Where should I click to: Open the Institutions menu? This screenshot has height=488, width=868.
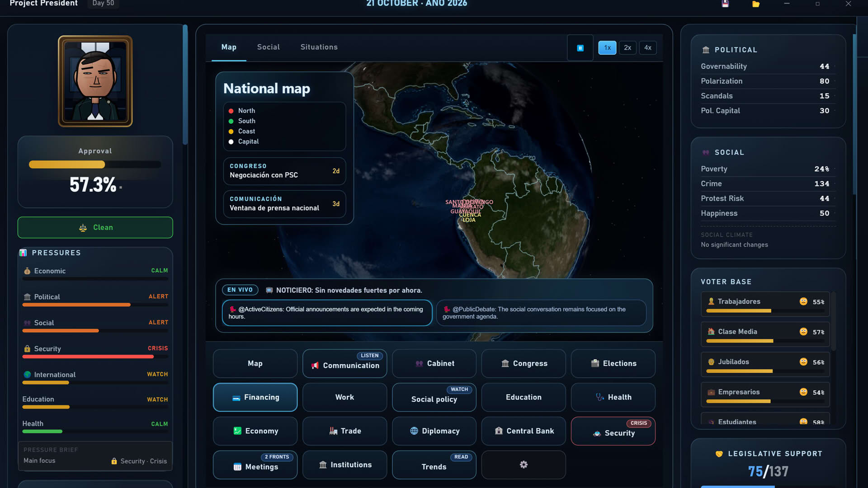tap(344, 465)
